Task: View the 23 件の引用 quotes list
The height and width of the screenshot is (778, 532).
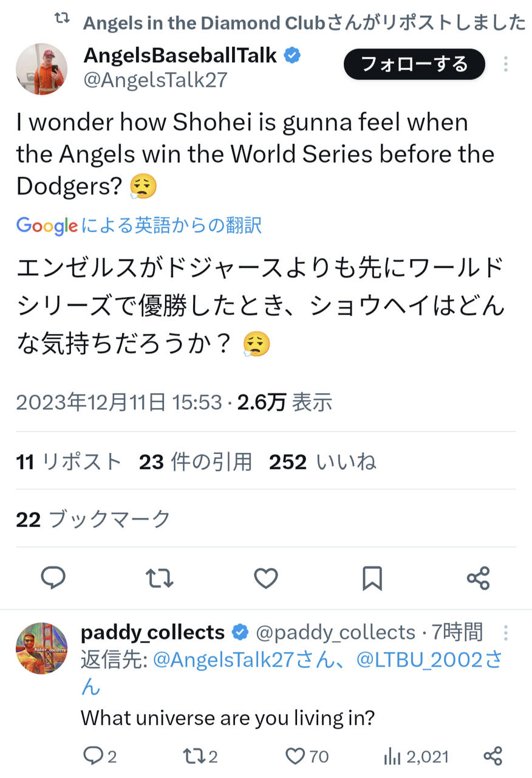Action: click(x=196, y=463)
